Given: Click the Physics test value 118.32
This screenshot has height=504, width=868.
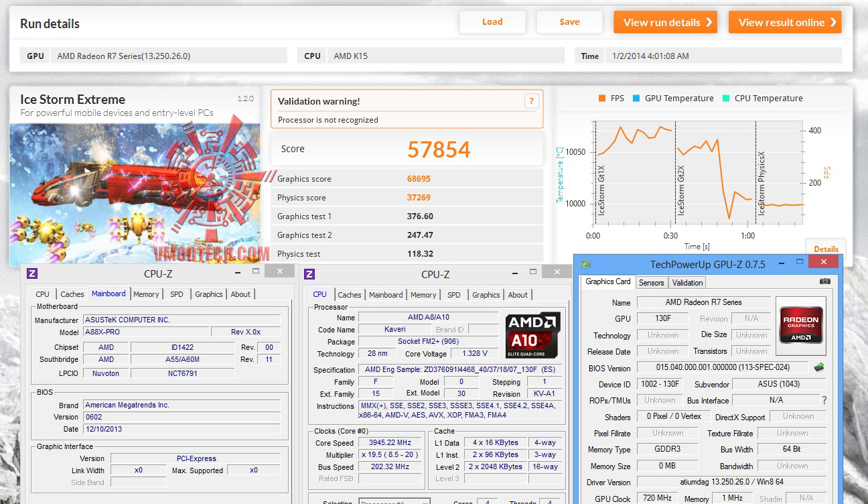Looking at the screenshot, I should click(420, 254).
